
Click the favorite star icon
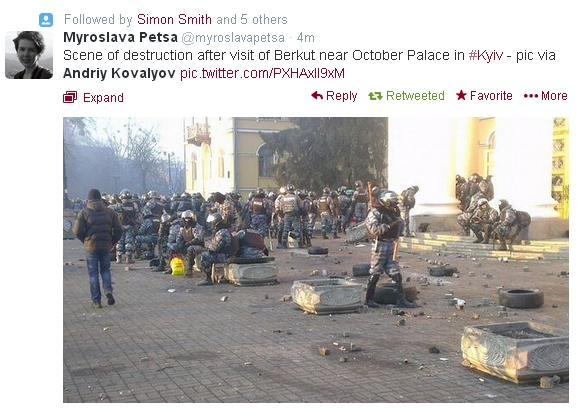(461, 95)
